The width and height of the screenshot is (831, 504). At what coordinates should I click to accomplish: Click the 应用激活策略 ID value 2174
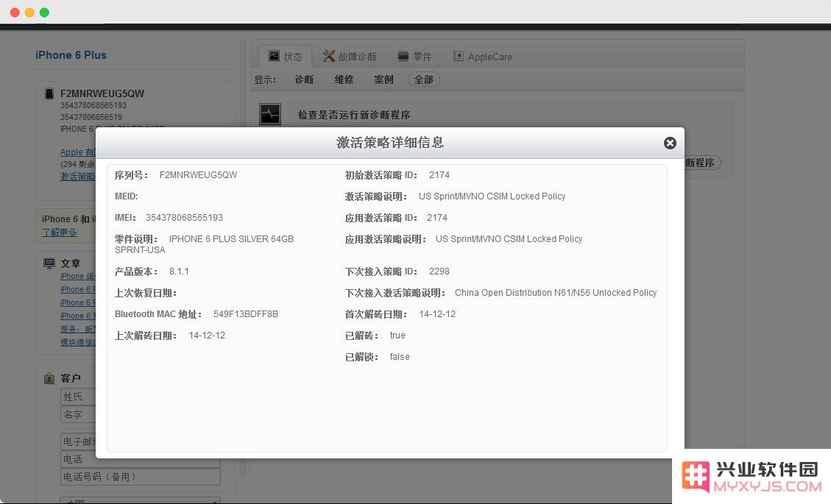[x=437, y=218]
